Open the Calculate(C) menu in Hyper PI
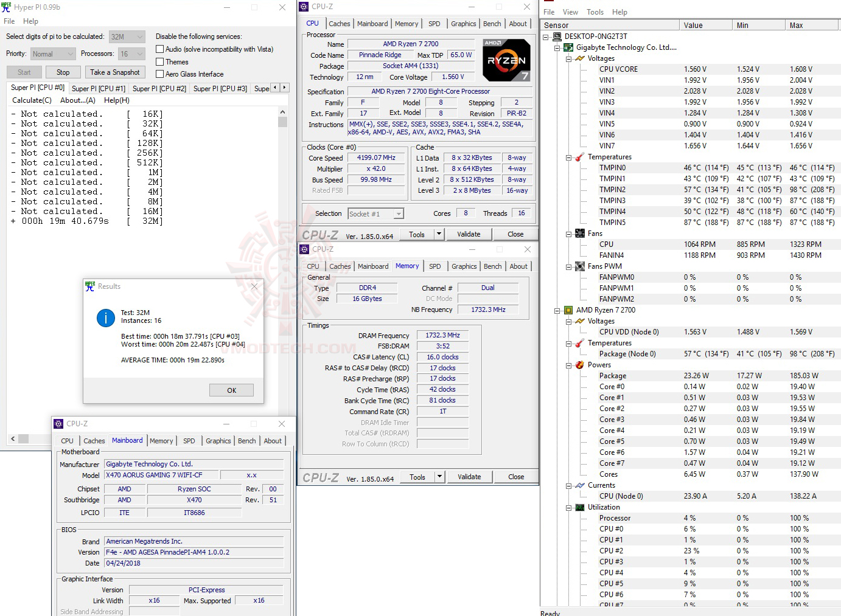 click(31, 100)
